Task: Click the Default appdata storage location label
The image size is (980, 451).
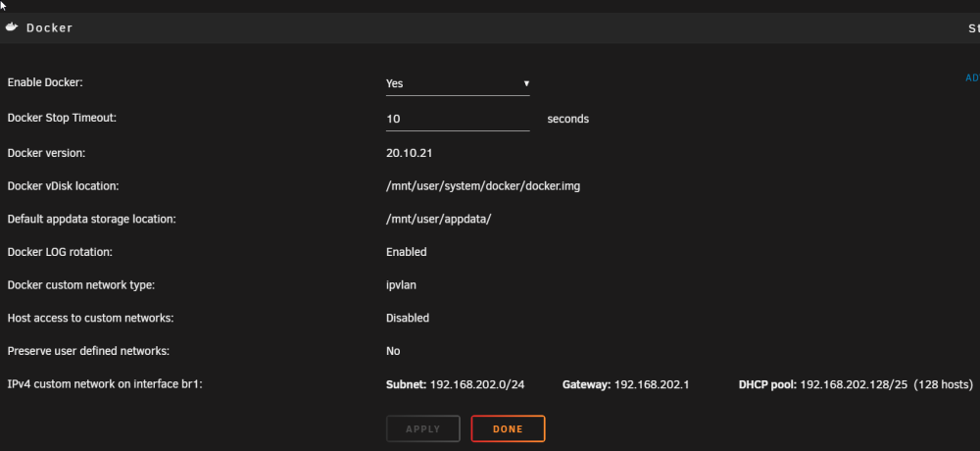Action: (92, 220)
